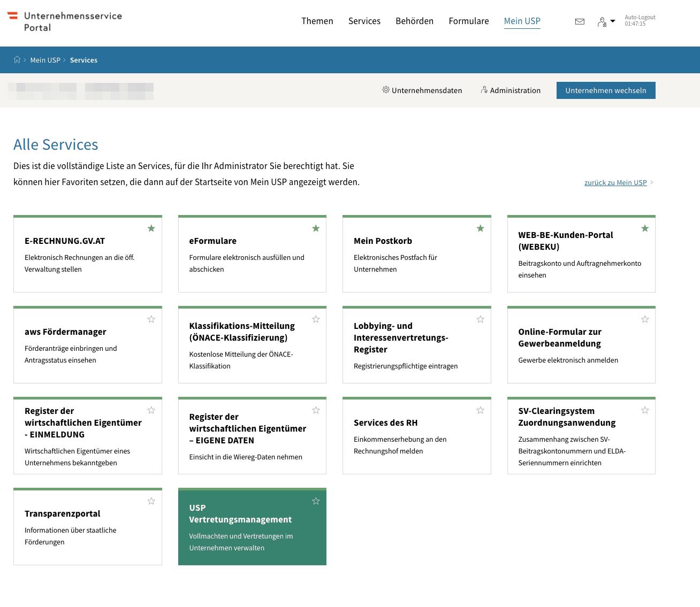The height and width of the screenshot is (607, 700).
Task: Click 'Gewerbe elektronisch anmelden' description
Action: point(568,360)
